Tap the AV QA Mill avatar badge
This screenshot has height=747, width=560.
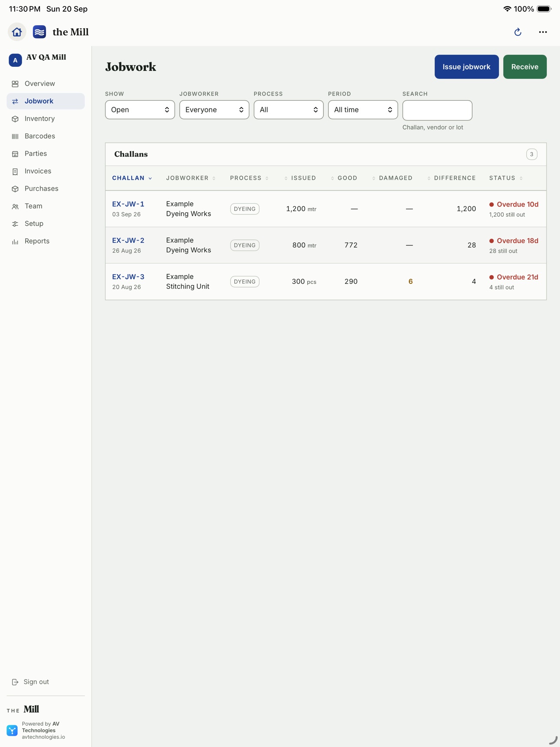pyautogui.click(x=15, y=60)
